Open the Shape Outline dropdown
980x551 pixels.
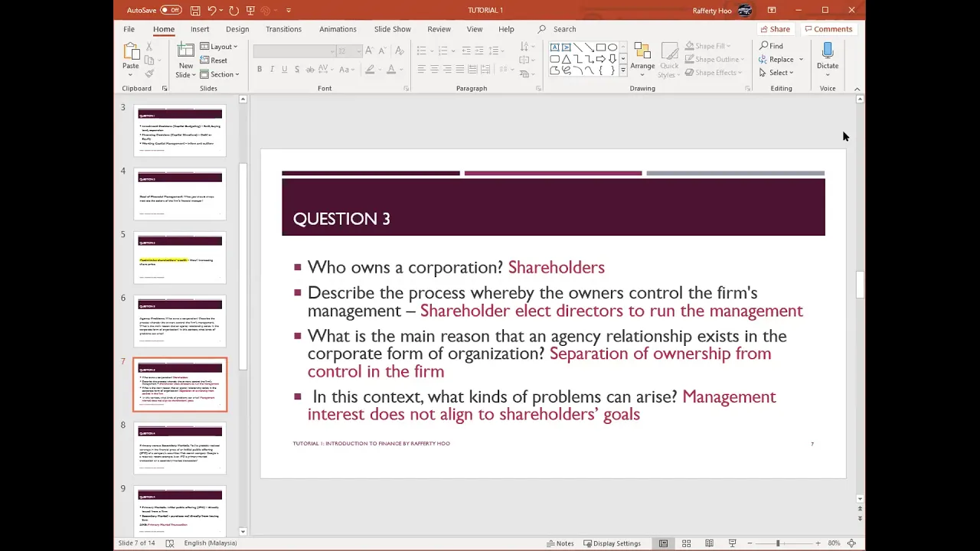[714, 59]
